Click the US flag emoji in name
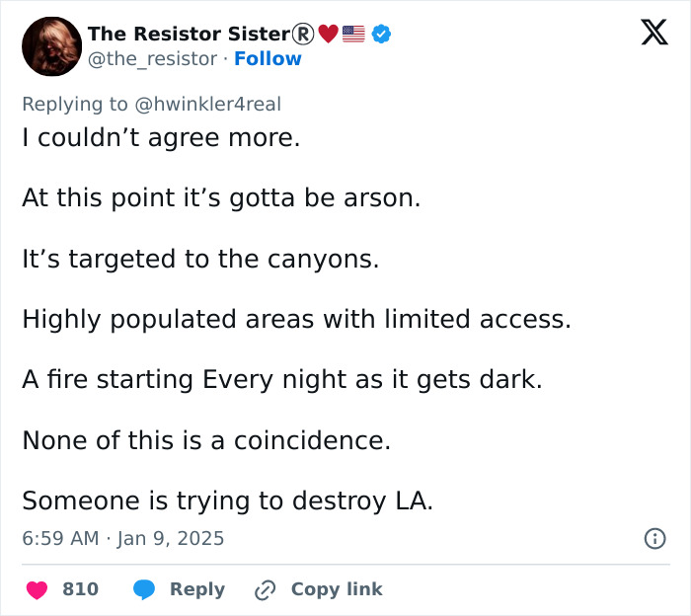Image resolution: width=691 pixels, height=616 pixels. 353,34
